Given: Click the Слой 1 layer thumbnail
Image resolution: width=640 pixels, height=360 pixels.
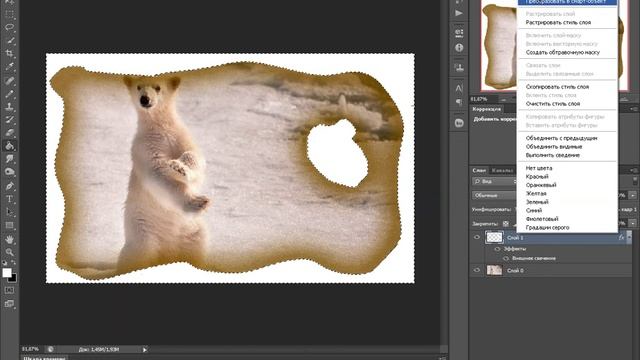Looking at the screenshot, I should 494,237.
